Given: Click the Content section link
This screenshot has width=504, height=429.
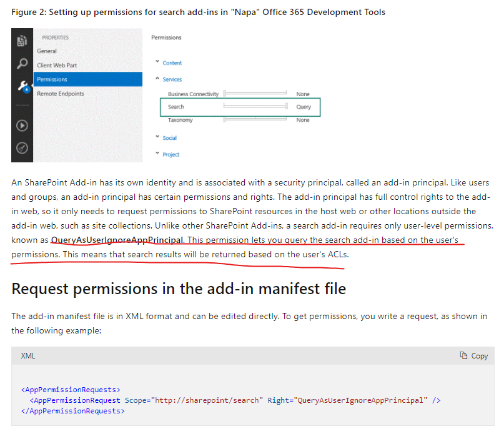Looking at the screenshot, I should point(172,63).
